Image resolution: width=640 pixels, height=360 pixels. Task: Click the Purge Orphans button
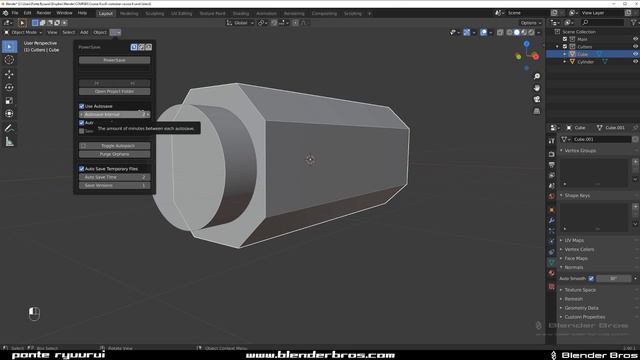point(114,154)
